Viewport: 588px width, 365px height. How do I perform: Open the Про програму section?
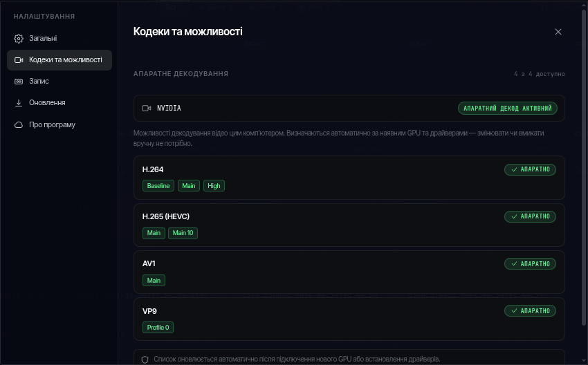point(59,125)
